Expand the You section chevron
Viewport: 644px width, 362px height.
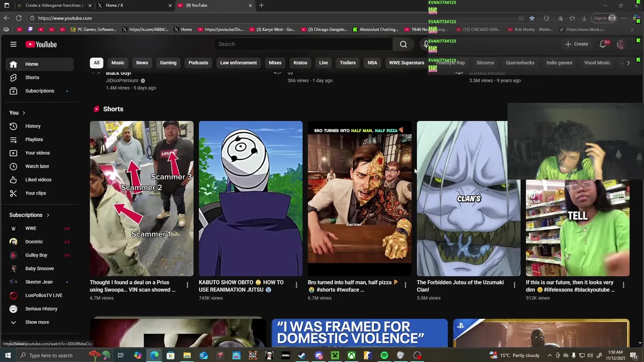(x=24, y=113)
